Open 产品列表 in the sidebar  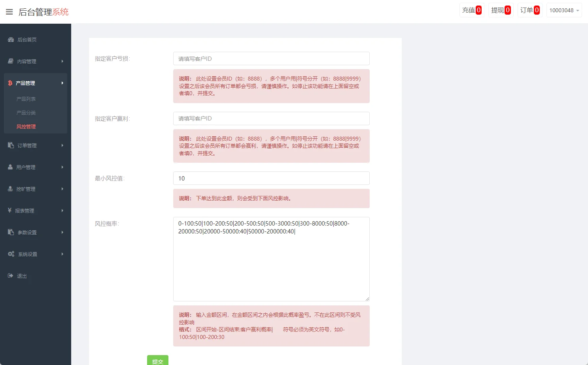26,99
